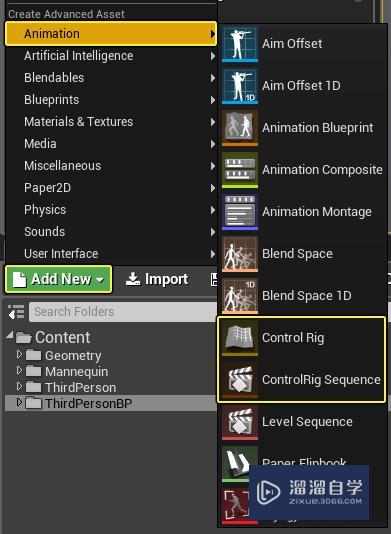
Task: Click the Mannequin folder icon
Action: point(33,371)
